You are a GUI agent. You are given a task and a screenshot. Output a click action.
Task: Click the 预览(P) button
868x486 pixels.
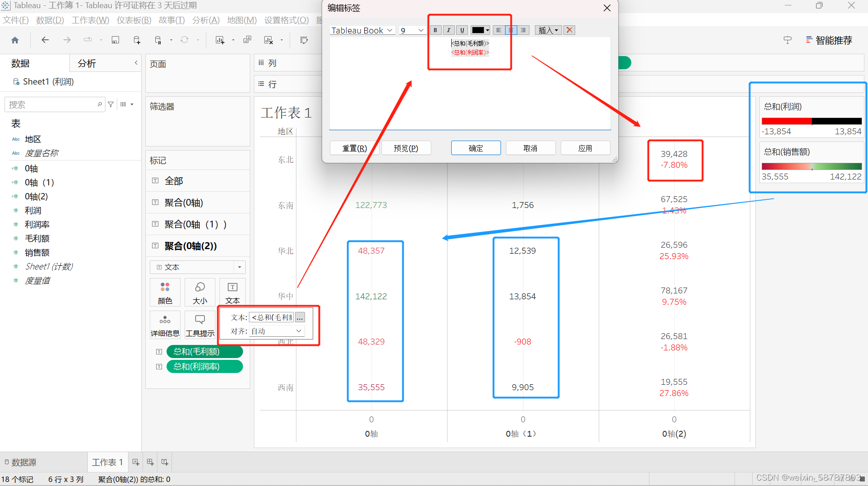(x=406, y=148)
